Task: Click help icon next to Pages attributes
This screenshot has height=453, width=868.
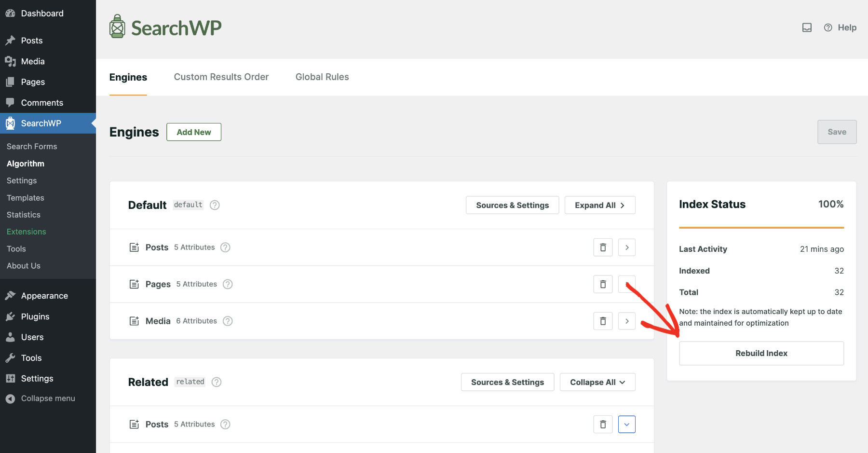Action: click(228, 284)
